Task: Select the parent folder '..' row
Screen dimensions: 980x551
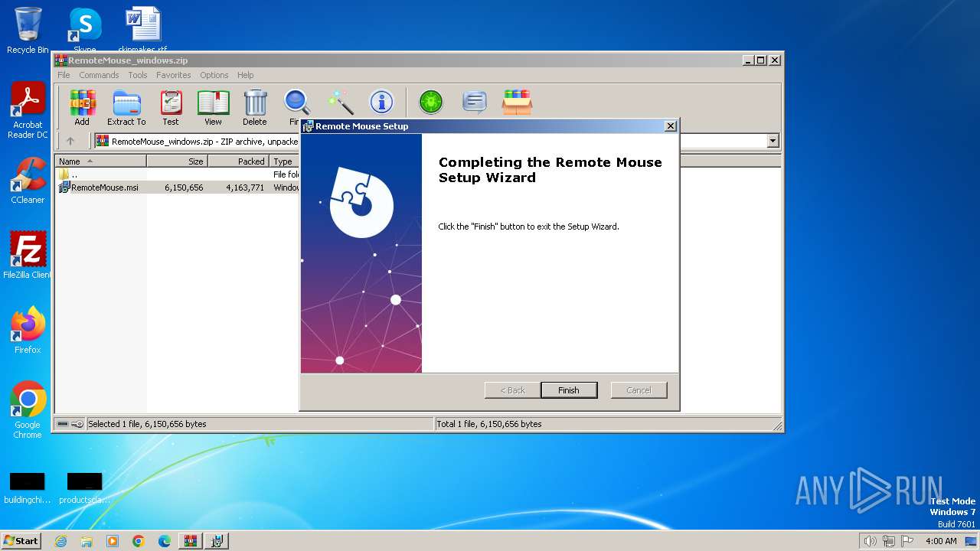Action: pyautogui.click(x=178, y=174)
